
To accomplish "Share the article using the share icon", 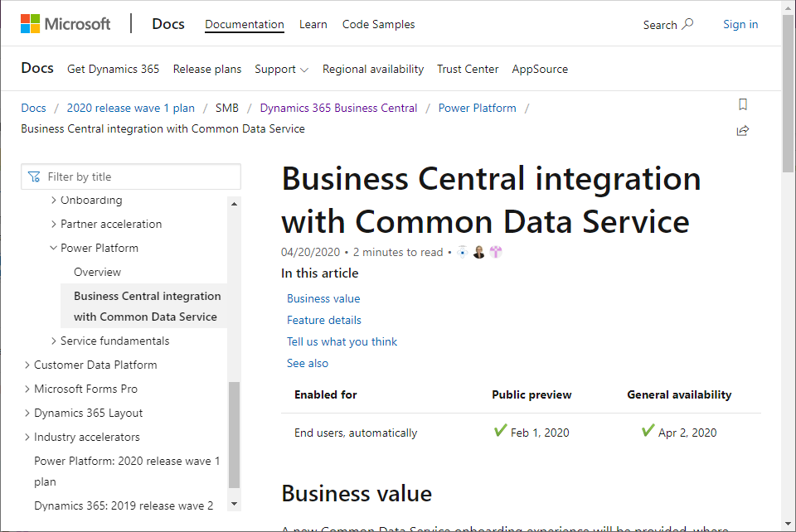I will [x=743, y=130].
